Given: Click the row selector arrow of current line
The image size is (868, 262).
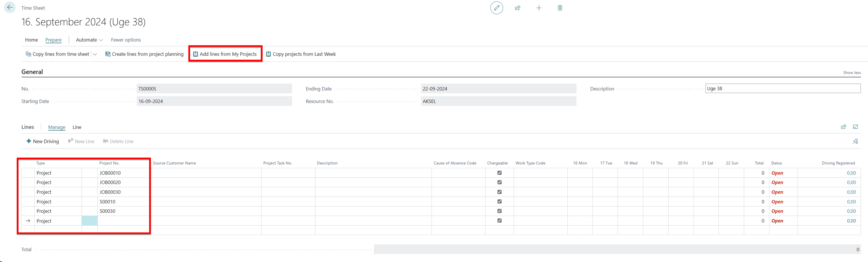Looking at the screenshot, I should pos(28,221).
